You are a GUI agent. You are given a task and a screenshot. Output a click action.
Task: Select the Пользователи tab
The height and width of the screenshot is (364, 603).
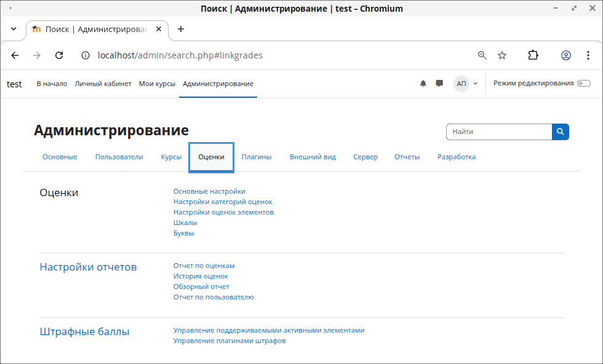coord(119,157)
